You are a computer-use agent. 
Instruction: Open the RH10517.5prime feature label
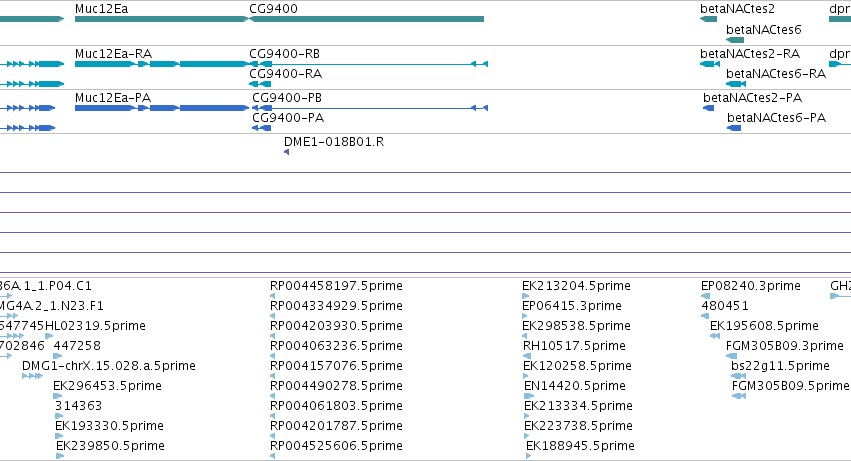(574, 345)
